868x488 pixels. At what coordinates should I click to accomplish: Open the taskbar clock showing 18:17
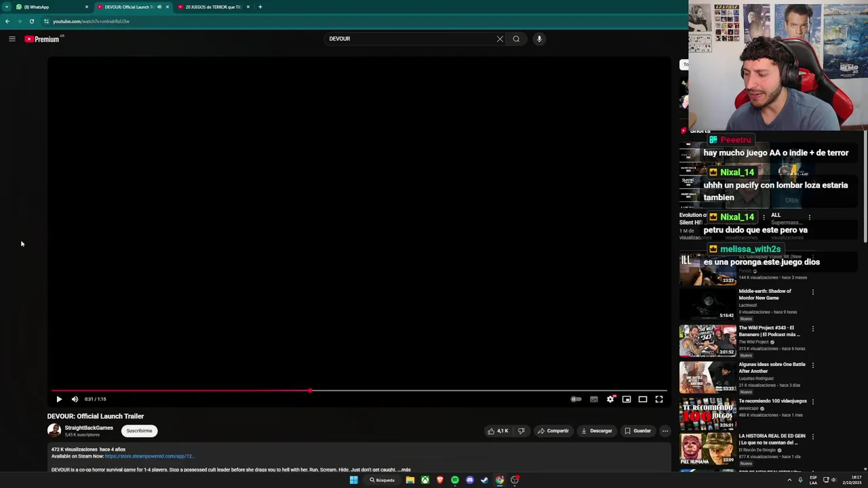point(852,480)
